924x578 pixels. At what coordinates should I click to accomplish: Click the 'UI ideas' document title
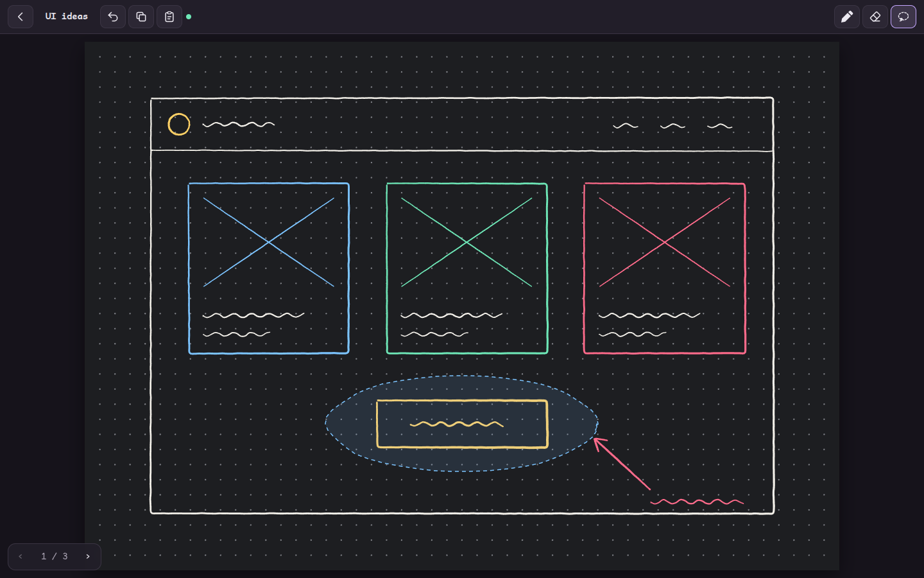click(x=66, y=16)
